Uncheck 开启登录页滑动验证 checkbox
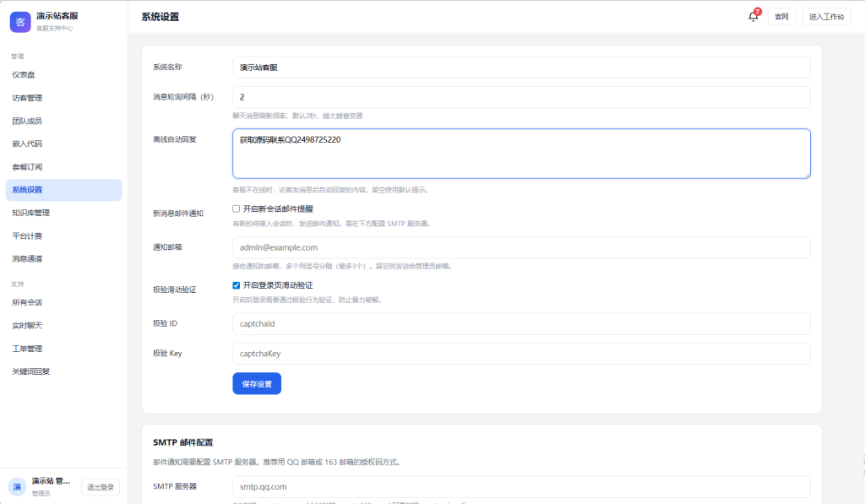 (x=237, y=285)
